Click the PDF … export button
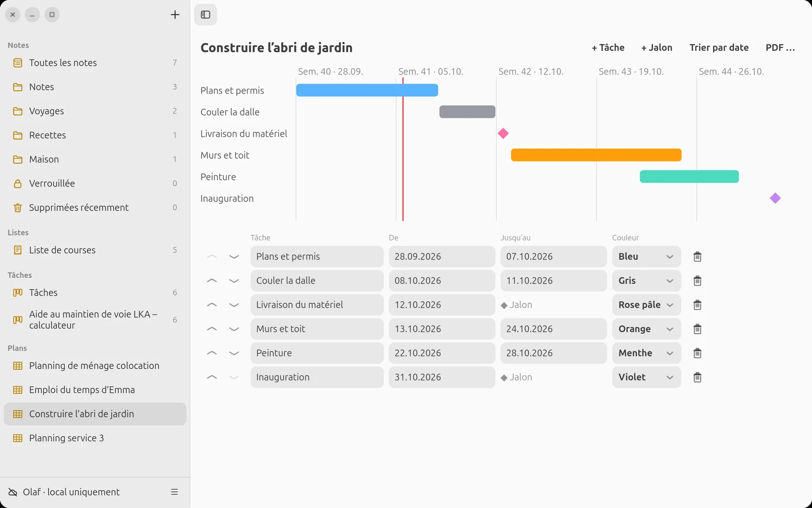The width and height of the screenshot is (812, 508). coord(780,48)
